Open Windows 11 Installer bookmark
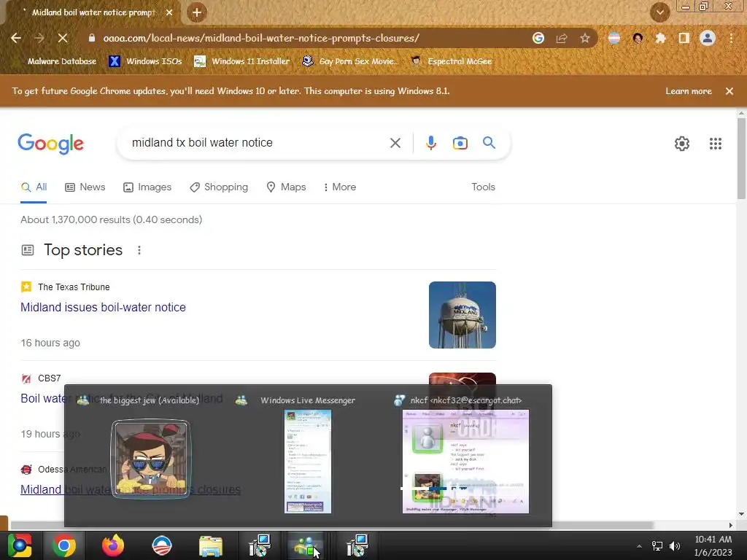 tap(242, 61)
